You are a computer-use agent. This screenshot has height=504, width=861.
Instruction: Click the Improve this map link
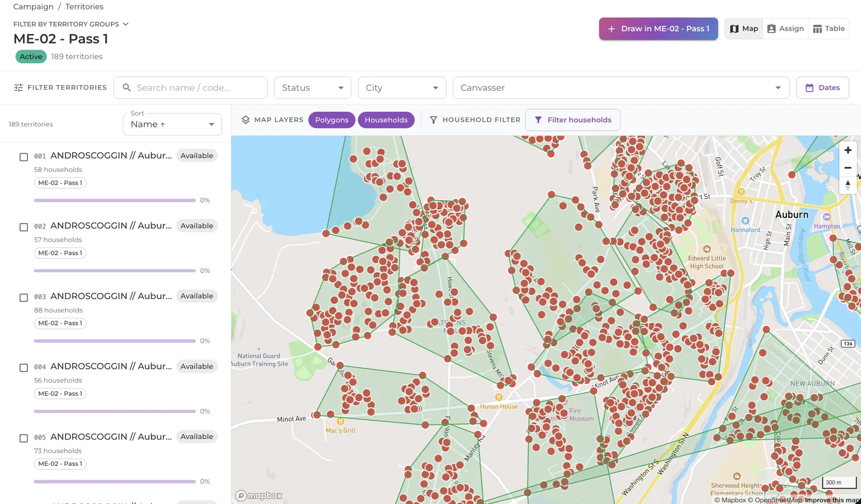click(832, 500)
